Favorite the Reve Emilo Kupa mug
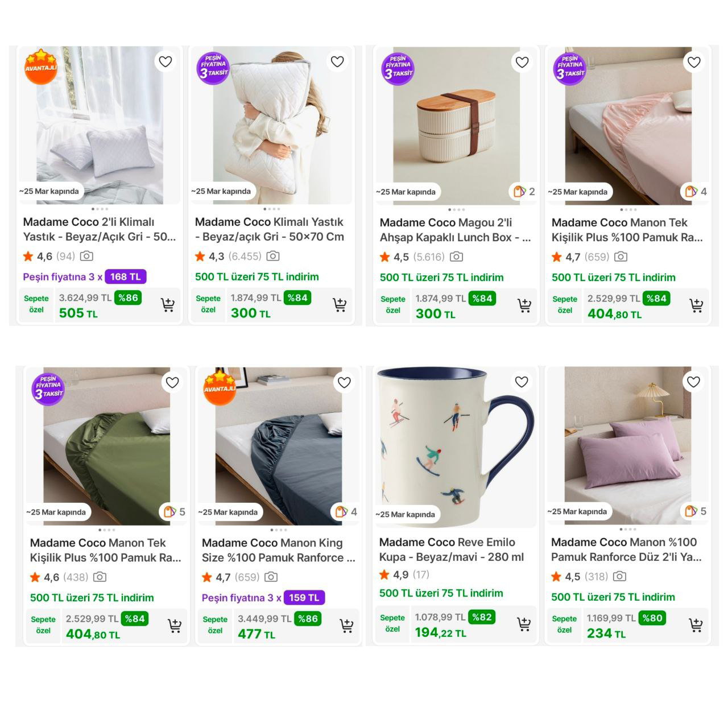The image size is (728, 728). pos(522,382)
